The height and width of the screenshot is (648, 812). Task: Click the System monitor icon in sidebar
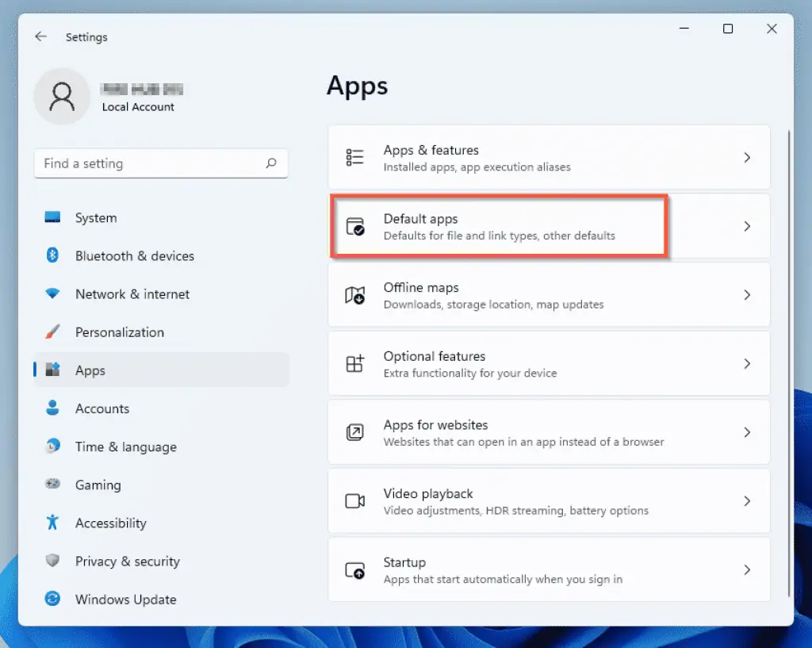(x=52, y=217)
